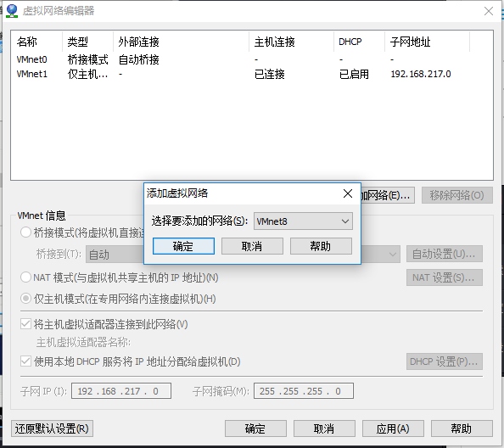
Task: Select the 桥接模式 radio button
Action: 25,232
